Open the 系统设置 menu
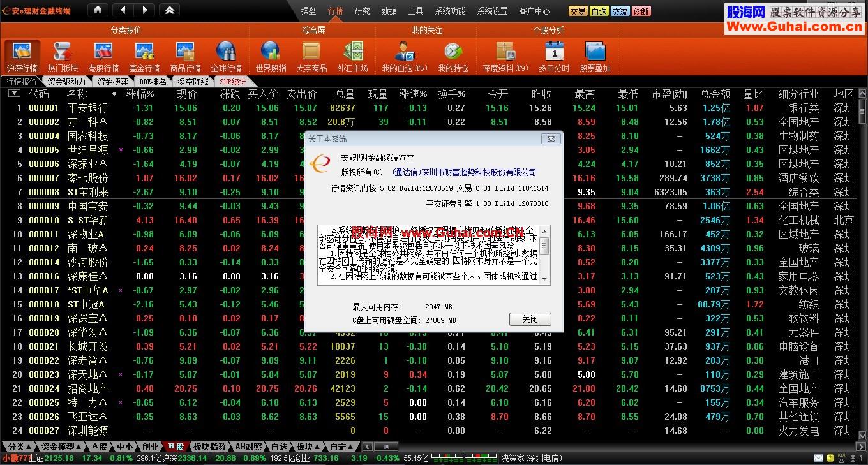Image resolution: width=868 pixels, height=465 pixels. [x=492, y=11]
